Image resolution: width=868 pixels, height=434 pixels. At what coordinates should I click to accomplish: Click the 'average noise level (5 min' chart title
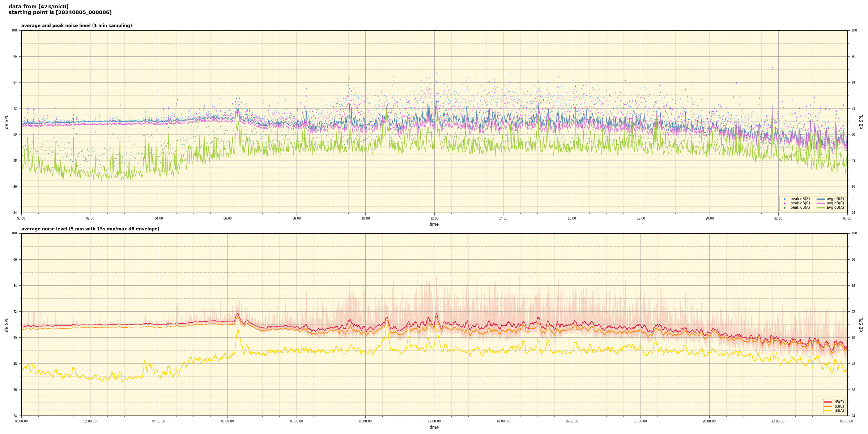point(90,229)
